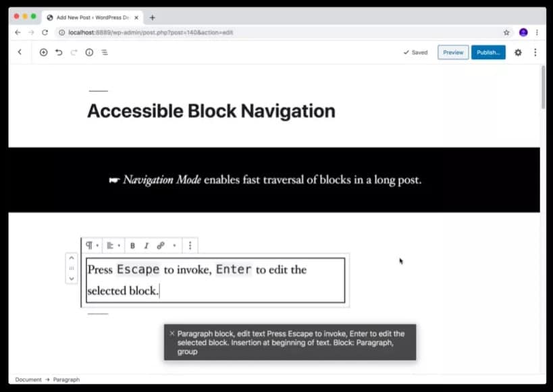Viewport: 553px width, 392px height.
Task: Click the localhost address bar
Action: (x=282, y=32)
